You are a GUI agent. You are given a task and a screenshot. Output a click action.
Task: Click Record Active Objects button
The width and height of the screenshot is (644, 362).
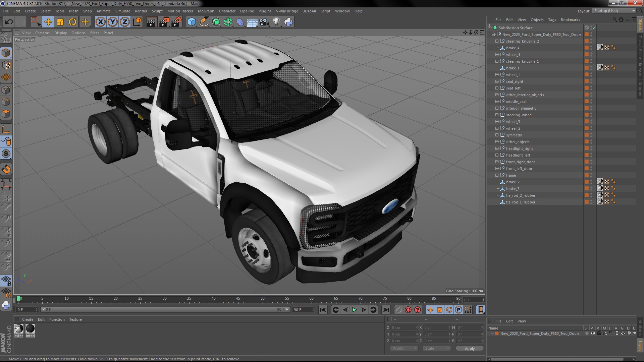pyautogui.click(x=398, y=310)
